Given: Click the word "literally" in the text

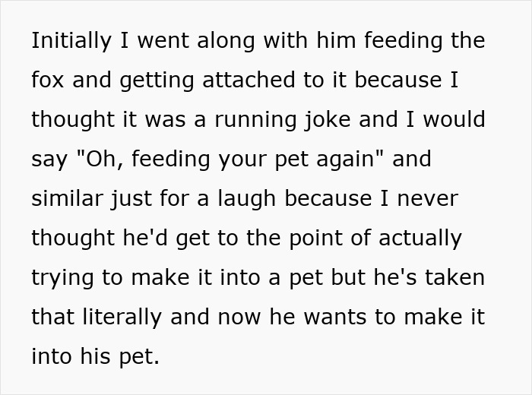Looking at the screenshot, I should [122, 318].
